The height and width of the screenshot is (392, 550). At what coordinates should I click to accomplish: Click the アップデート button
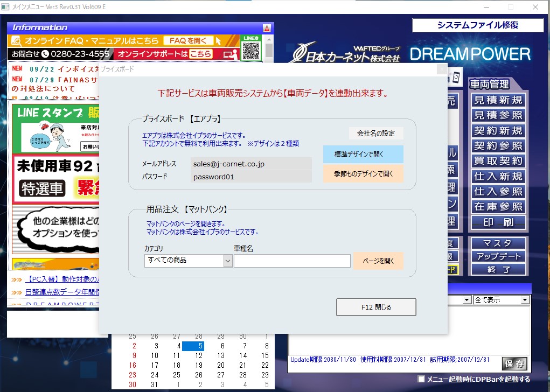tap(498, 256)
